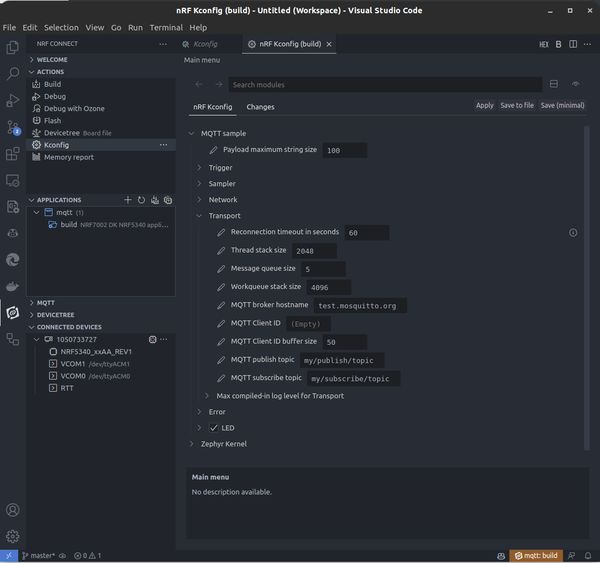Click Save to file button
This screenshot has width=600, height=563.
517,105
